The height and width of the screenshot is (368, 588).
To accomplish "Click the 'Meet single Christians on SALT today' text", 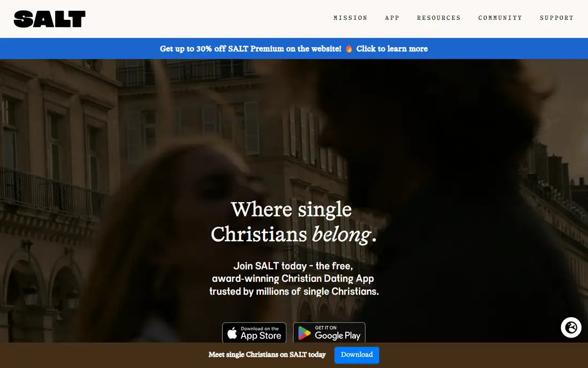I will (267, 355).
